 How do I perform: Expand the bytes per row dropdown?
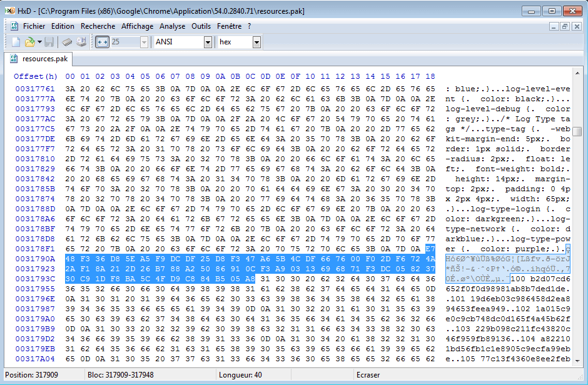click(144, 42)
